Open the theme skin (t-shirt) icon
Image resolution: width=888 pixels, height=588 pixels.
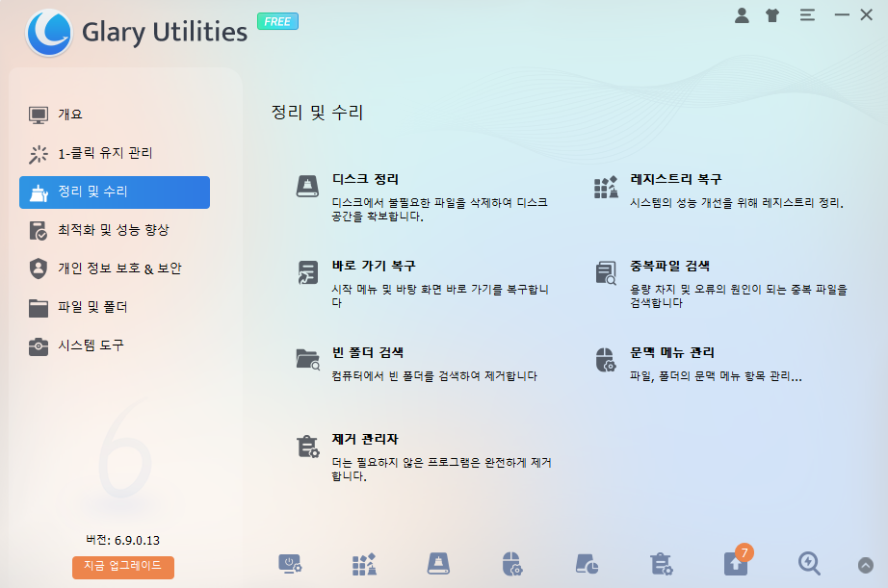[x=771, y=15]
